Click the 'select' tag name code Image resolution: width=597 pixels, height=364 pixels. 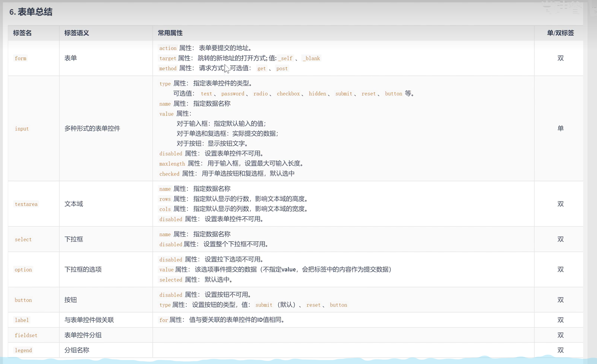point(23,240)
